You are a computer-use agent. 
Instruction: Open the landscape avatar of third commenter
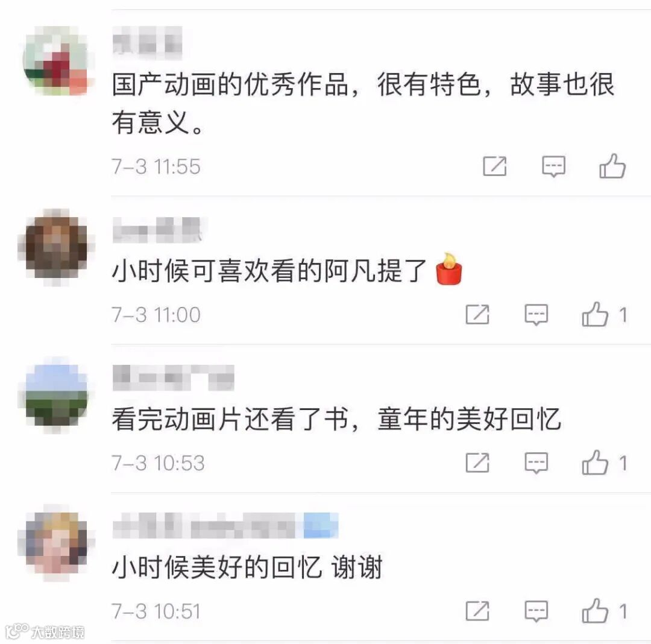tap(56, 395)
